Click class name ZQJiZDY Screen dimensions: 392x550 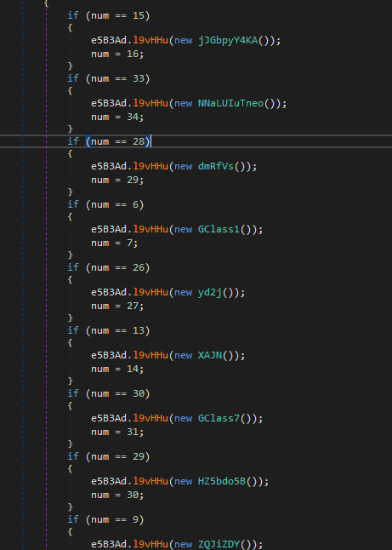click(x=219, y=544)
